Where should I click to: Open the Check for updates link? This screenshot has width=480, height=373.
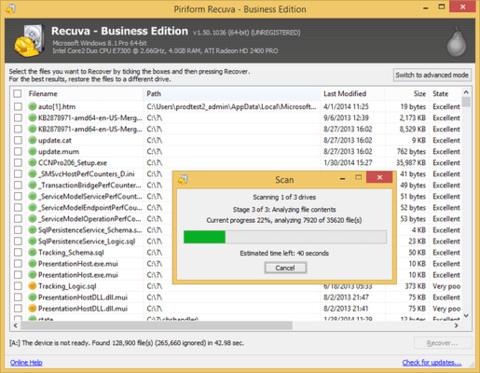pyautogui.click(x=432, y=362)
